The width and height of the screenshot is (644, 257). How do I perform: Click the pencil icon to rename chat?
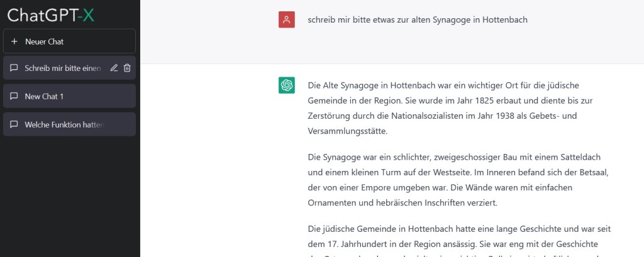point(114,68)
